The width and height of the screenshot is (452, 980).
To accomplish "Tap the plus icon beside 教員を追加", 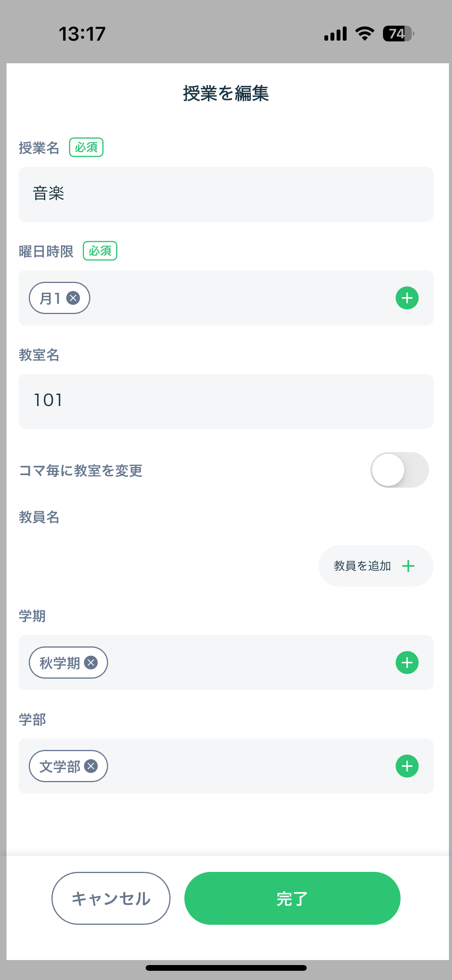I will (408, 566).
